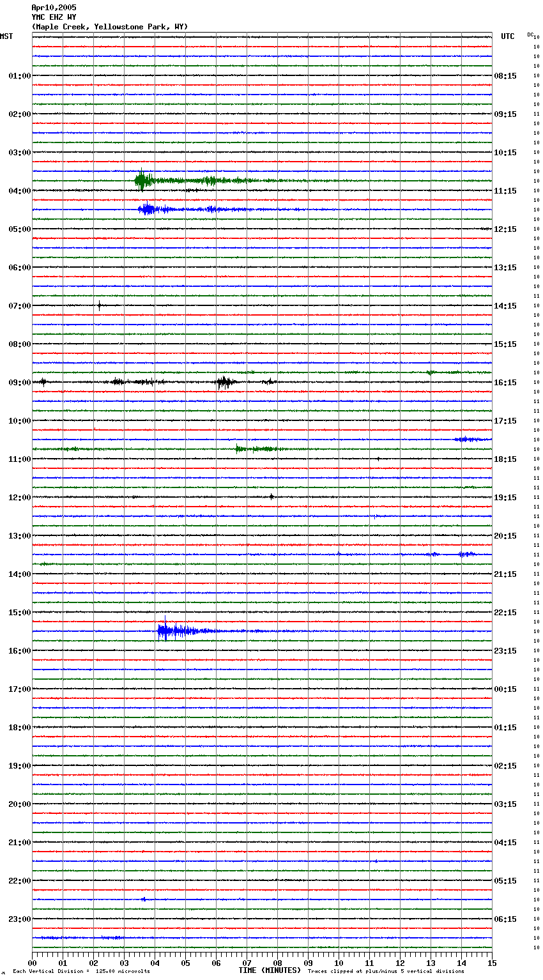Click the small spike on the 07:00 trace
This screenshot has height=980, width=543.
click(99, 305)
